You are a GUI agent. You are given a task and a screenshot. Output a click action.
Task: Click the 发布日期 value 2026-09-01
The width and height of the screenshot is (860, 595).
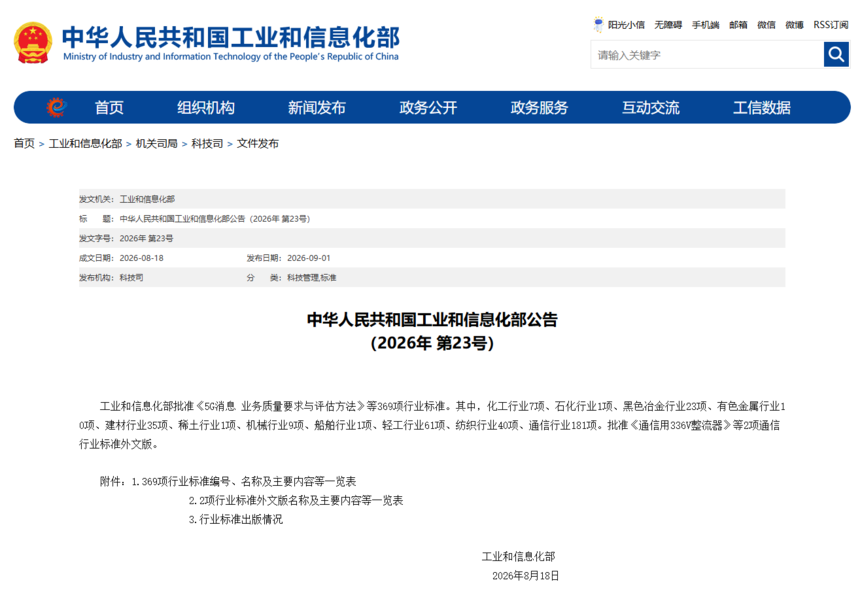309,258
